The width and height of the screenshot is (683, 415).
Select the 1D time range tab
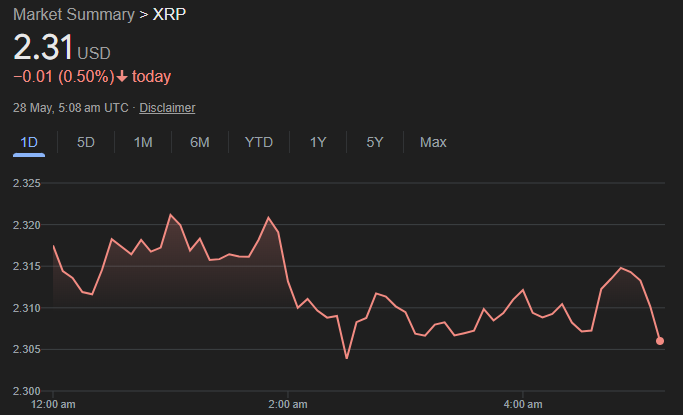pos(29,142)
